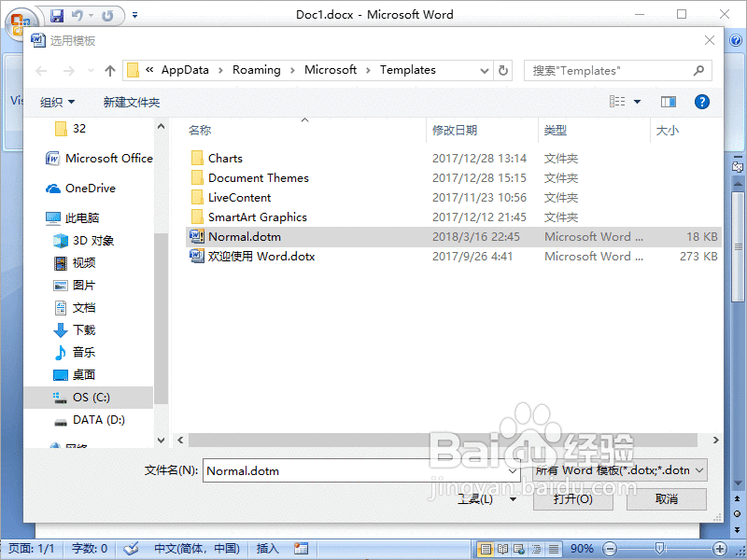Click the Undo icon in Word title bar
The height and width of the screenshot is (560, 747).
78,16
